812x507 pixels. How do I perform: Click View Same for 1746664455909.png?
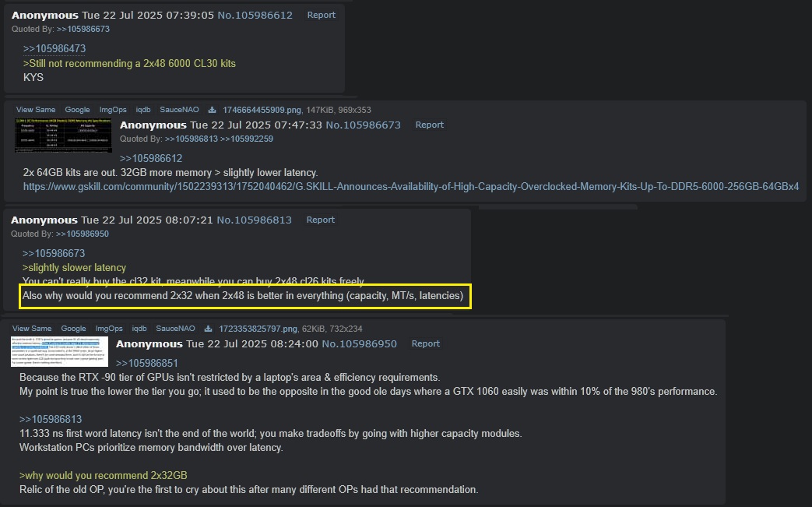tap(36, 110)
